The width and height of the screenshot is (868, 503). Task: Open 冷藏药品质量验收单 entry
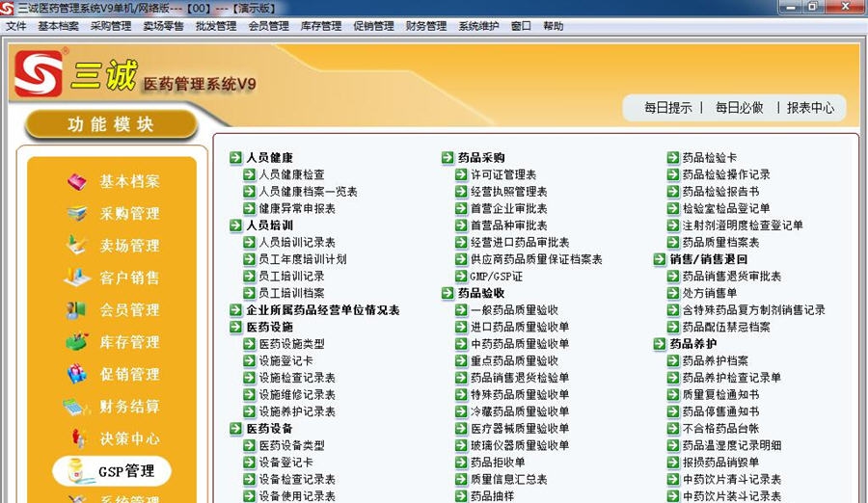520,411
